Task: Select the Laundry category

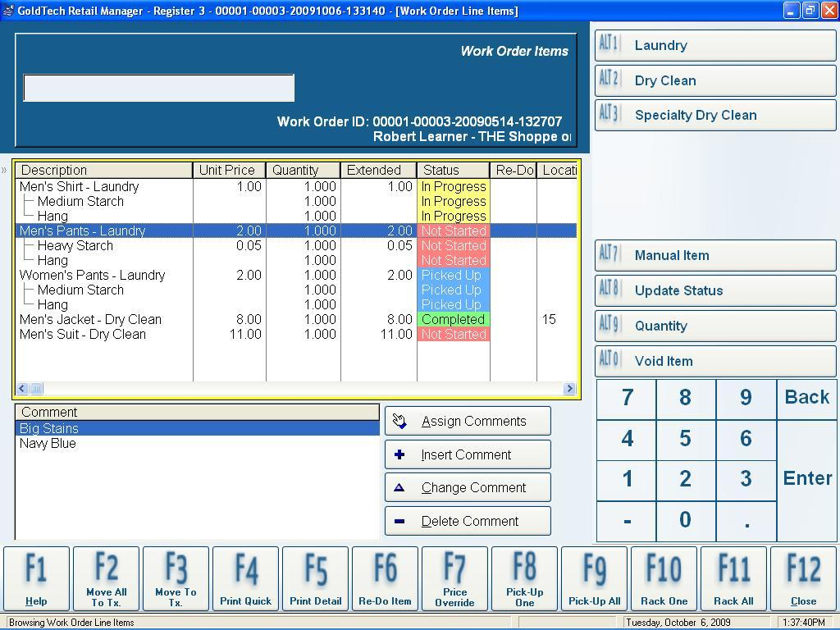Action: (714, 45)
